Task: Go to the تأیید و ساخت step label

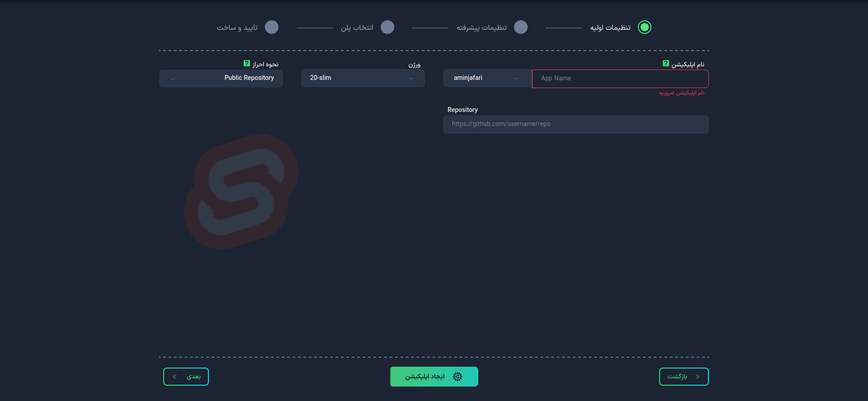Action: [x=237, y=28]
